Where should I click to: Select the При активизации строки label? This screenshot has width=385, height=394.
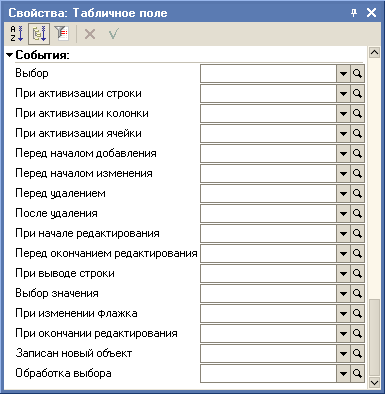78,93
